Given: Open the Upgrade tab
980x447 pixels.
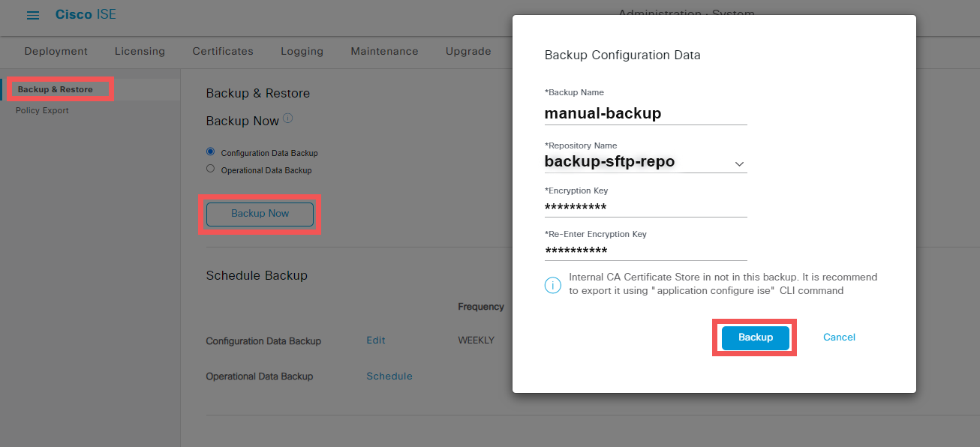Looking at the screenshot, I should (468, 52).
